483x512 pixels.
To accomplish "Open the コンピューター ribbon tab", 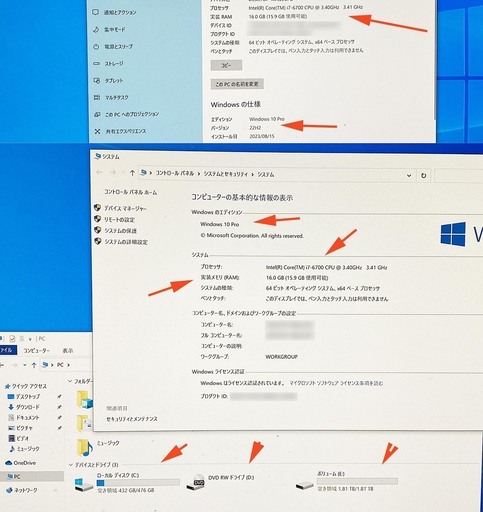I will pyautogui.click(x=37, y=351).
